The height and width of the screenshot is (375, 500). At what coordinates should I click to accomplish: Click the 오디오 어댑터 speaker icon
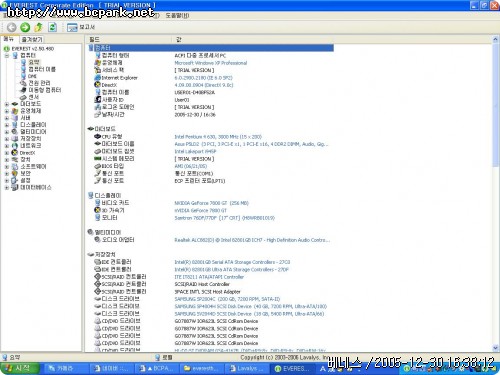(x=97, y=240)
